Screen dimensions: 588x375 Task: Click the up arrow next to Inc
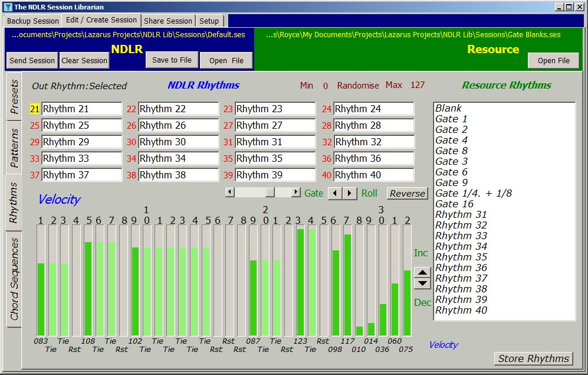(x=422, y=273)
